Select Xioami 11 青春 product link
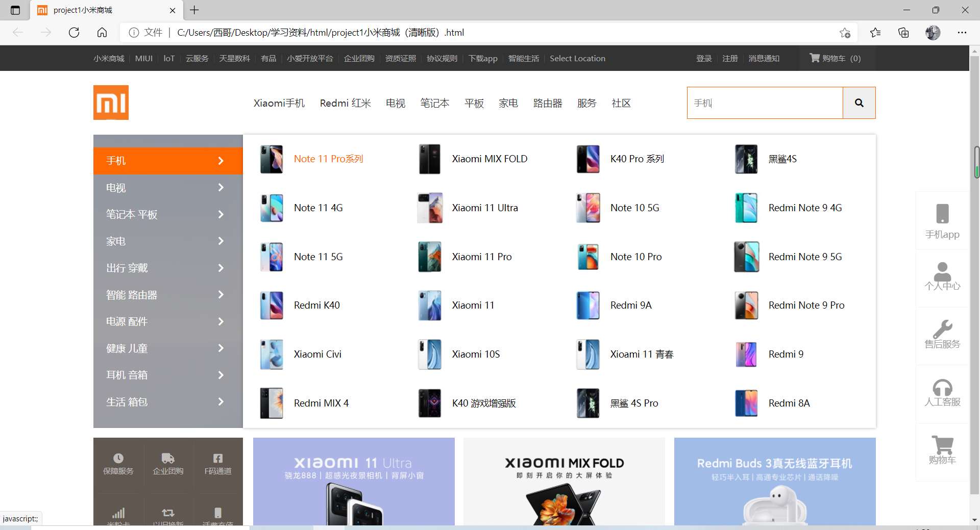The image size is (980, 530). coord(642,354)
